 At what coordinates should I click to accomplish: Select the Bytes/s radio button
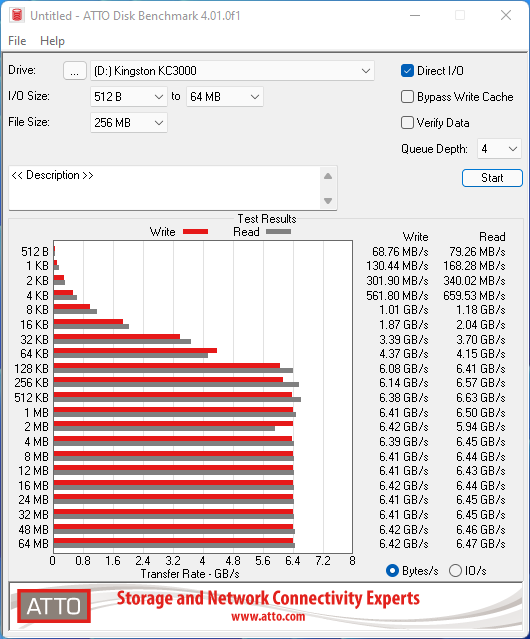392,571
